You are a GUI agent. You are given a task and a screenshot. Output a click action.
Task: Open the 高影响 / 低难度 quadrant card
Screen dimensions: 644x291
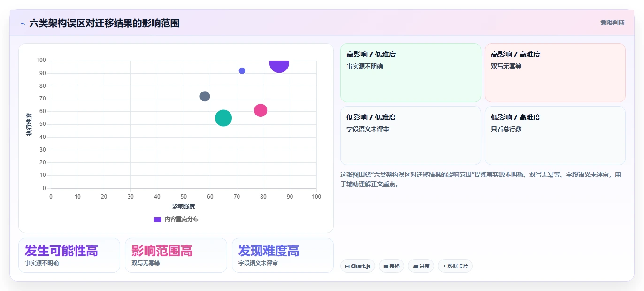pos(411,73)
